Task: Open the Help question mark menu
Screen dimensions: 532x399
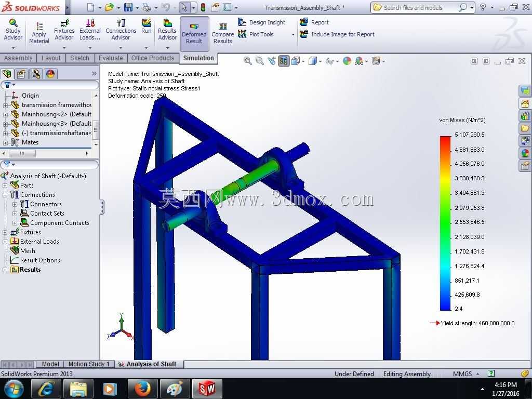Action: coord(483,7)
